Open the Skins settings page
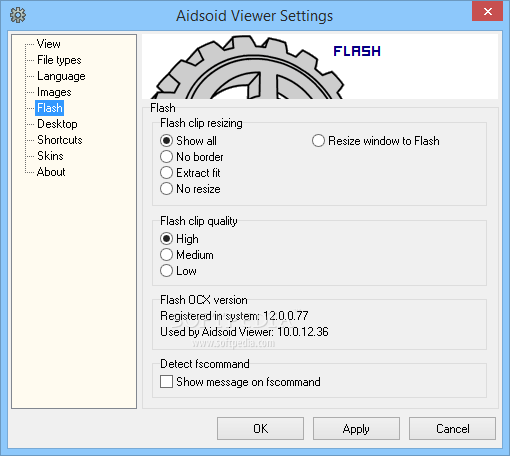 [50, 156]
